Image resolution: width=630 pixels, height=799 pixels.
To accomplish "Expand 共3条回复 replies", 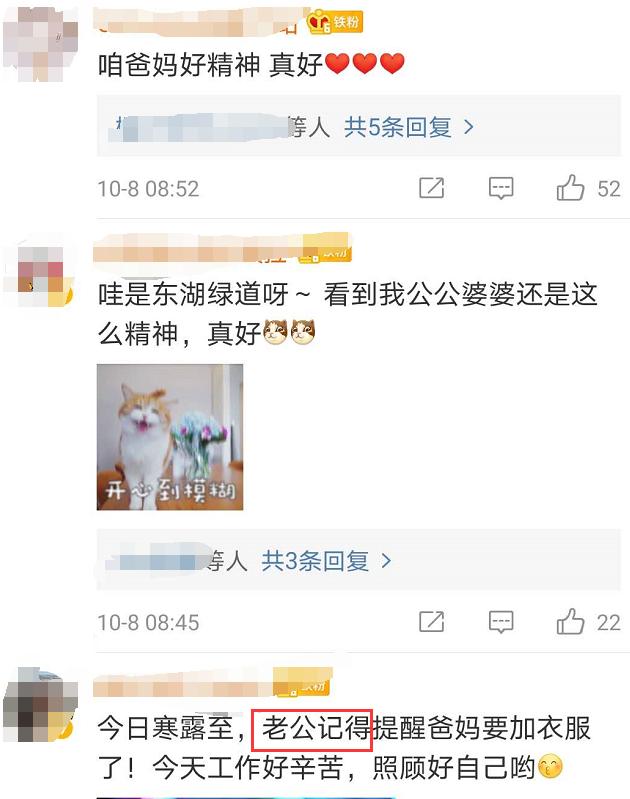I will (315, 561).
